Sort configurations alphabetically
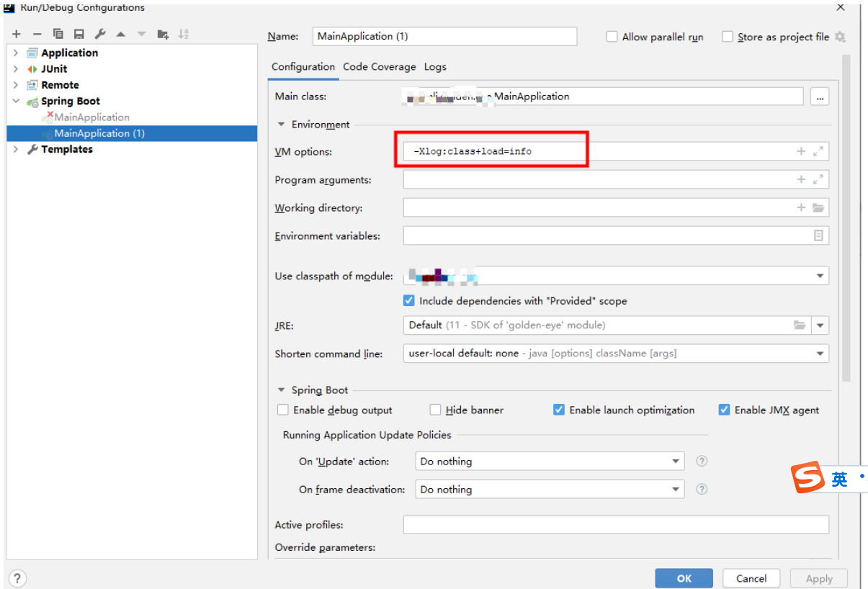Image resolution: width=868 pixels, height=589 pixels. click(184, 34)
